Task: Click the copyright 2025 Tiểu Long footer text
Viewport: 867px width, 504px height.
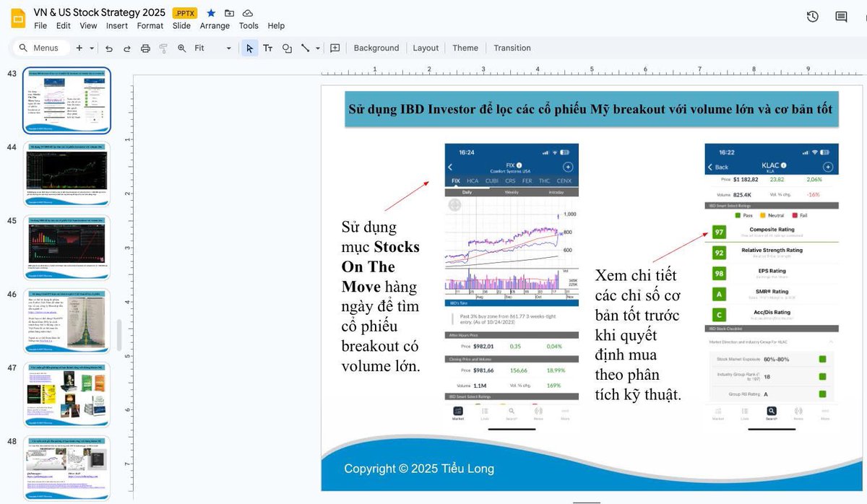Action: (x=419, y=469)
